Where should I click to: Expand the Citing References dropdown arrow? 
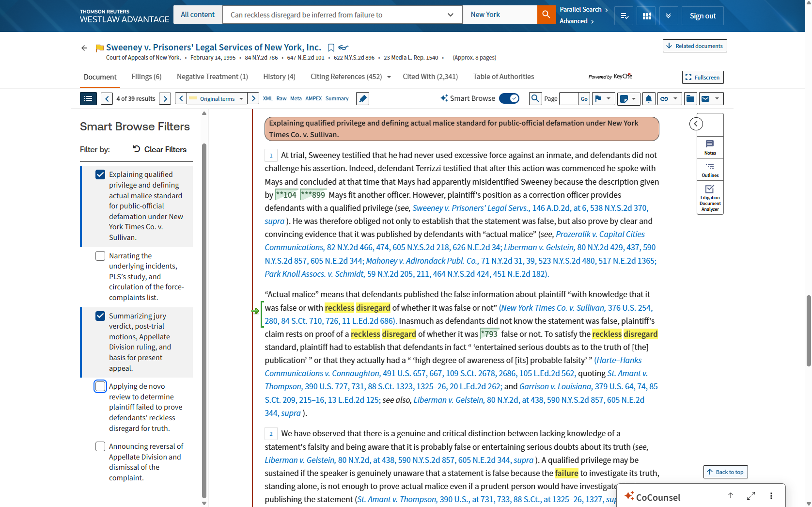coord(389,77)
